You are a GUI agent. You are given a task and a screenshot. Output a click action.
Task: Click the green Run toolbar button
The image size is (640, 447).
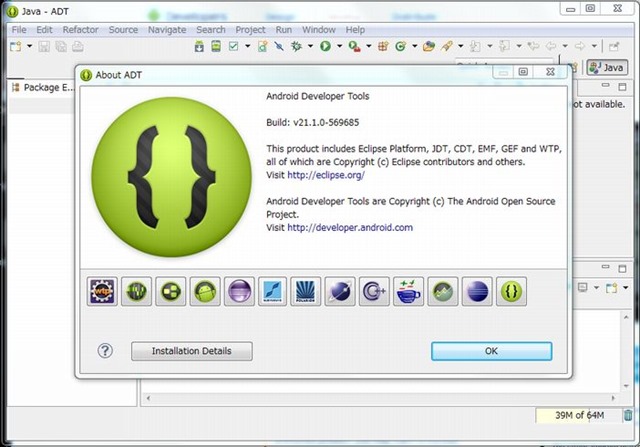click(325, 46)
